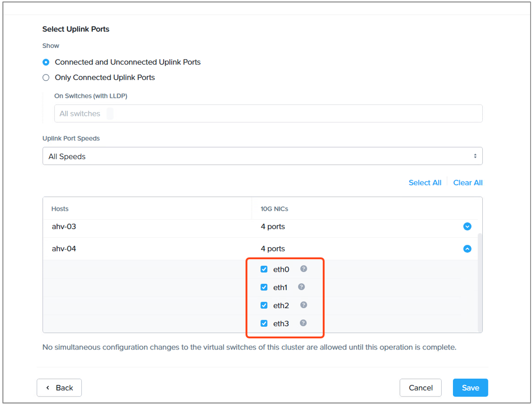532x404 pixels.
Task: Click the Clear All link
Action: [467, 182]
